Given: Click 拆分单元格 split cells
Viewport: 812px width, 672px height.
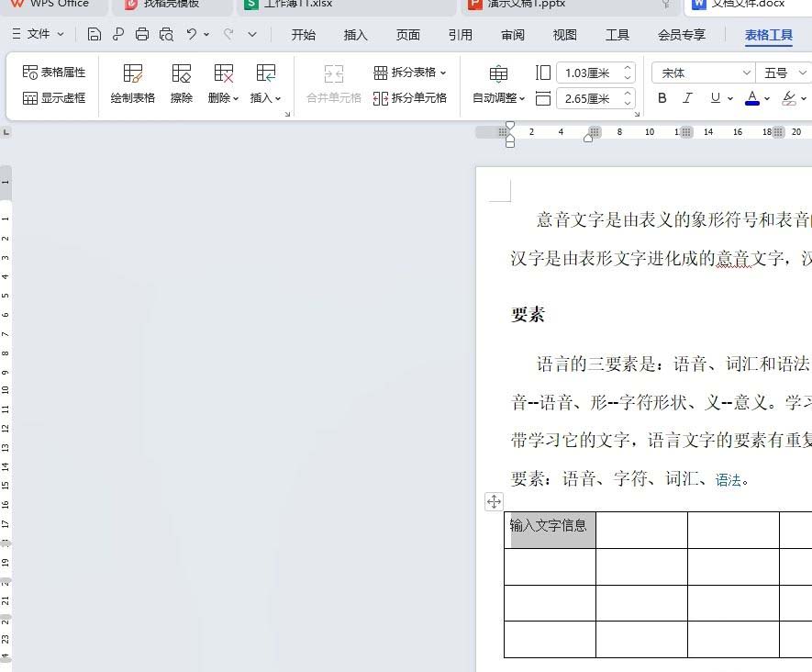Looking at the screenshot, I should tap(409, 98).
